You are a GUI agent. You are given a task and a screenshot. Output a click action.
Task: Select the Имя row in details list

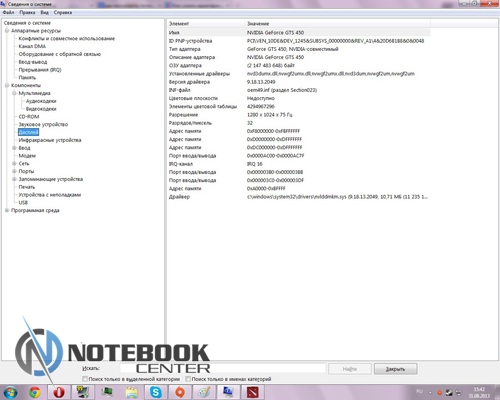pyautogui.click(x=298, y=33)
